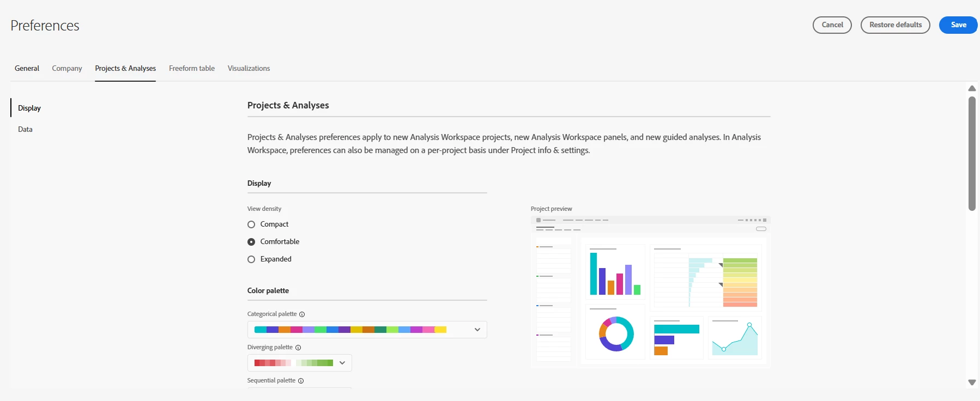Viewport: 980px width, 401px height.
Task: Open the Display side section
Action: click(29, 108)
